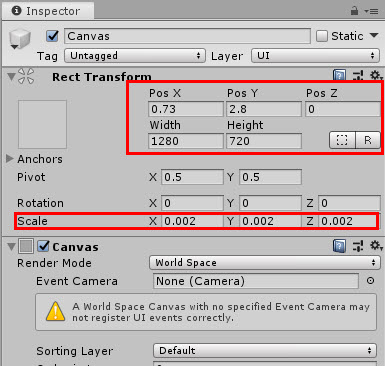Edit the Pivot Y field
385x366 pixels.
tap(270, 177)
